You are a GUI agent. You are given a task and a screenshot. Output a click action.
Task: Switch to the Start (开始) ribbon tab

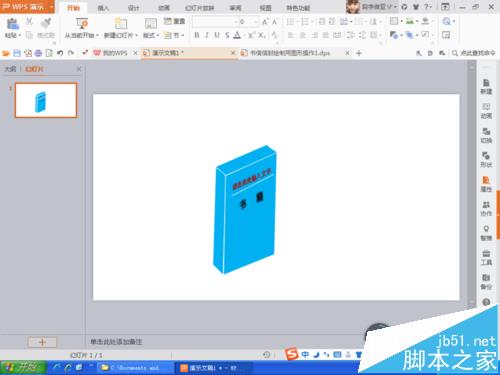tap(73, 8)
